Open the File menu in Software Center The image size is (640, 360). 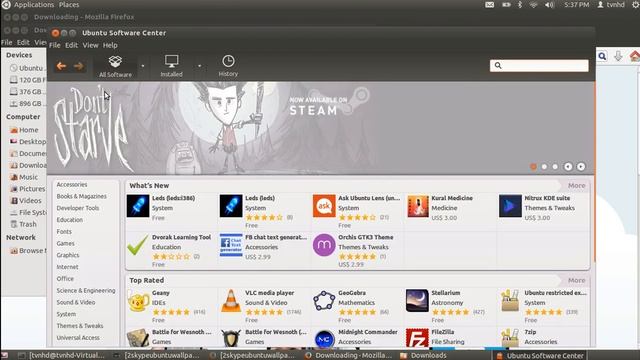55,45
